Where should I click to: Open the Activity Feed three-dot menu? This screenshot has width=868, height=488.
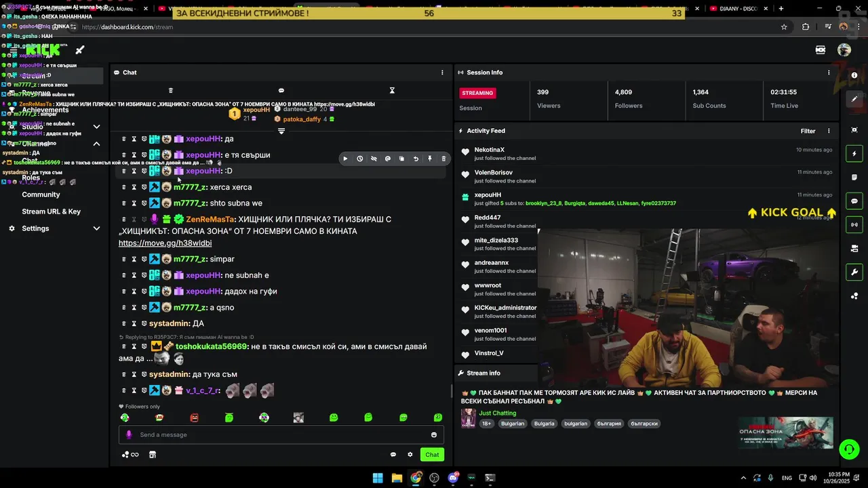[829, 131]
